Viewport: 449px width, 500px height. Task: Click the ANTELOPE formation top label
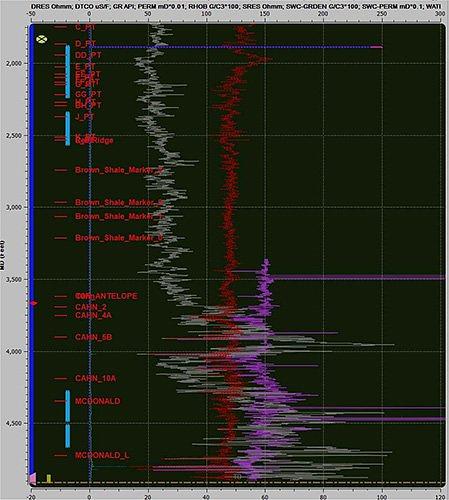(x=116, y=296)
